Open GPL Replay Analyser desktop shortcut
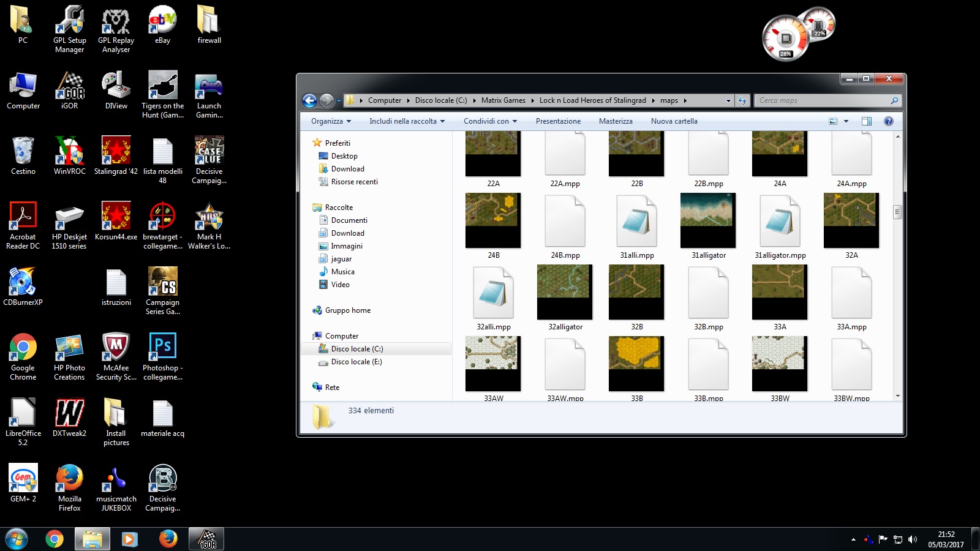Viewport: 980px width, 551px height. pyautogui.click(x=116, y=28)
